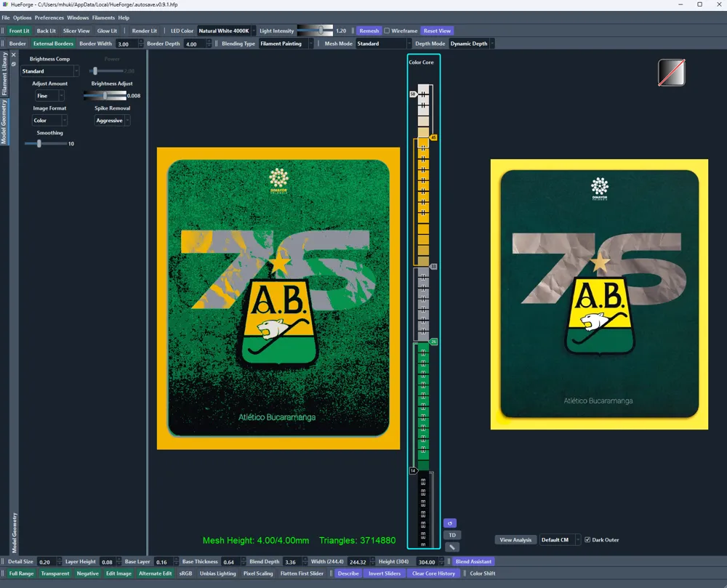Select yellow slider marker labeled 45

[433, 137]
